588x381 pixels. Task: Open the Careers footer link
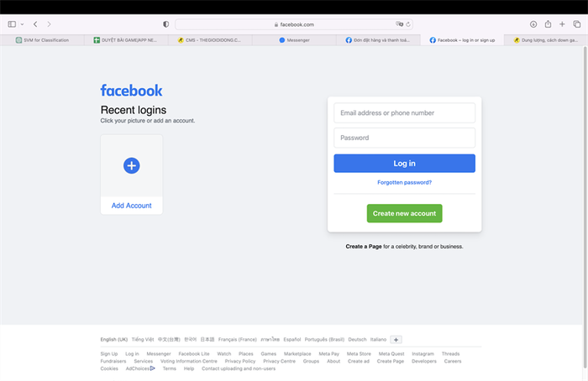click(x=453, y=361)
